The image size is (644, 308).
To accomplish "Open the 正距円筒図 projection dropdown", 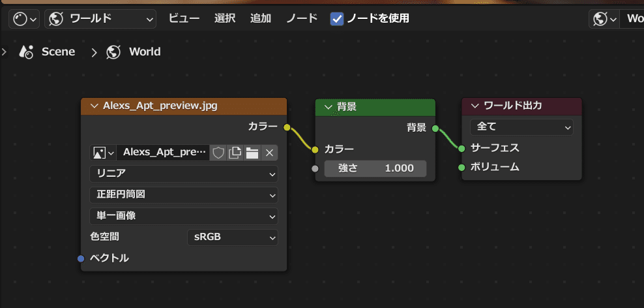I will [184, 195].
